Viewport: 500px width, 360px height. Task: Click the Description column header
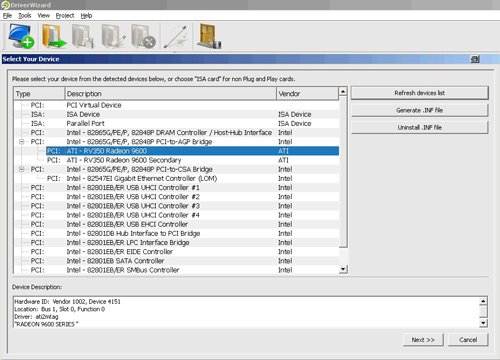(170, 94)
